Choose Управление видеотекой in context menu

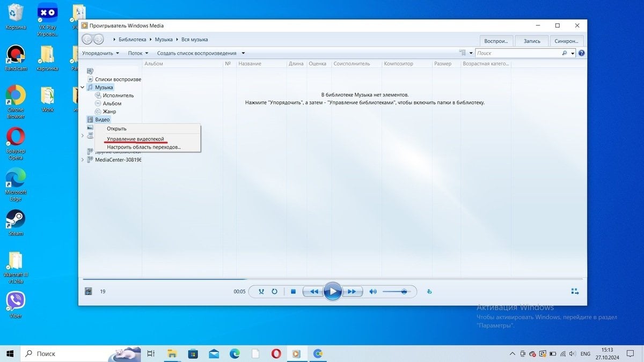(148, 139)
